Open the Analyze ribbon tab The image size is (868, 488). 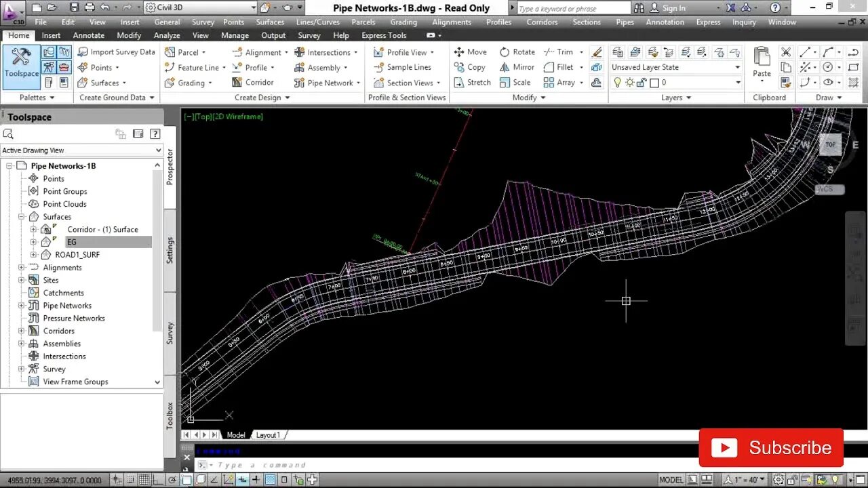tap(167, 35)
